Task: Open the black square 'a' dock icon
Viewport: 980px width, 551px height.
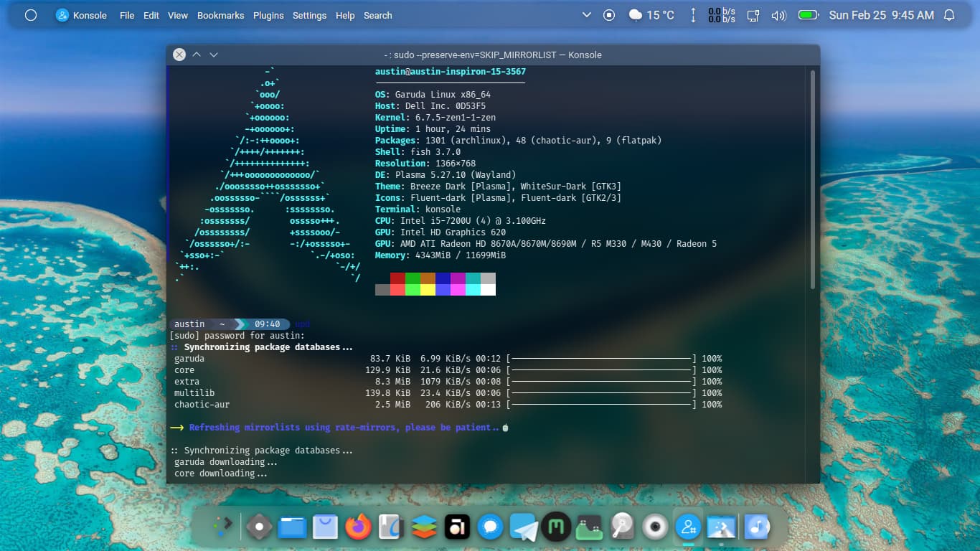Action: point(457,527)
